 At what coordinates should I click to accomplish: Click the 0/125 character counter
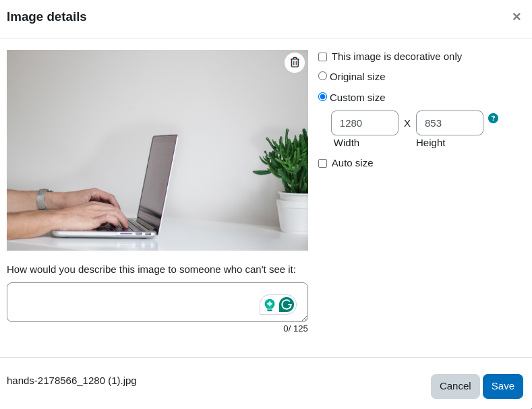(x=295, y=329)
